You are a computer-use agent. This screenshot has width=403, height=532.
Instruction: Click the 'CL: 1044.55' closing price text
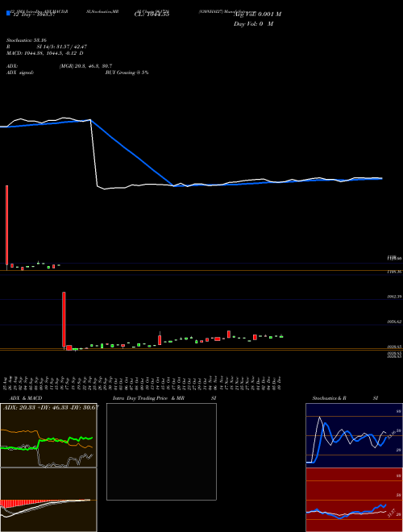point(152,15)
